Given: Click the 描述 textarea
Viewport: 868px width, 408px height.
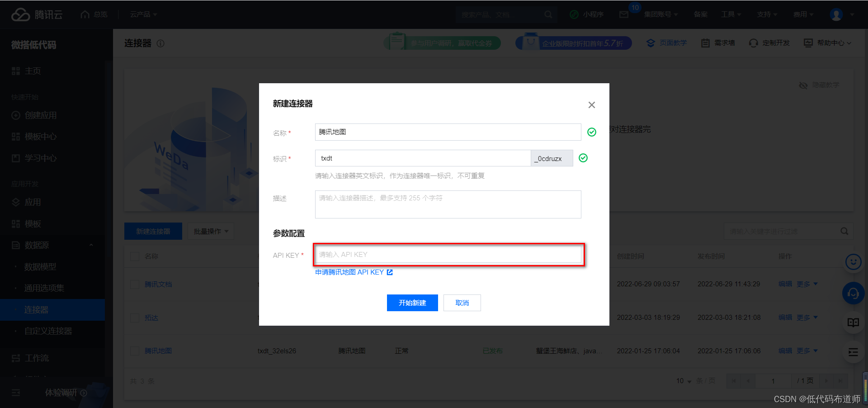Looking at the screenshot, I should 448,204.
